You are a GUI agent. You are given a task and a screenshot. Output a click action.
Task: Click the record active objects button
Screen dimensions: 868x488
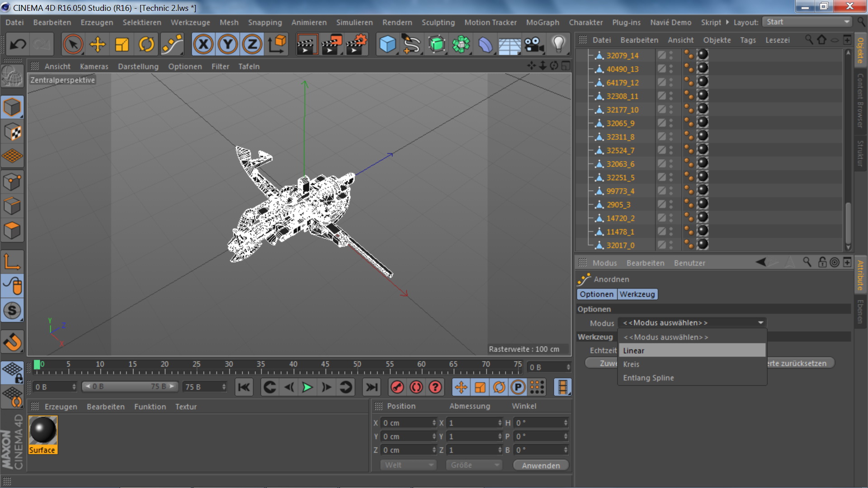click(397, 387)
